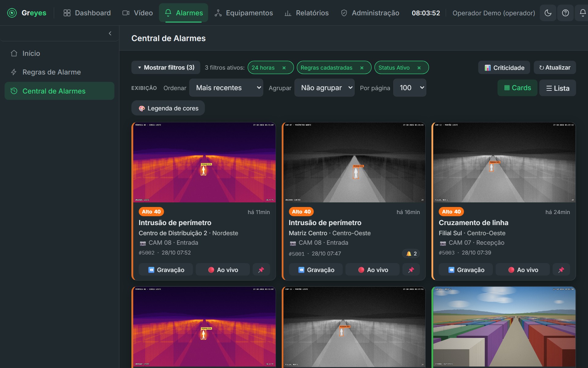Click the bell count 2 on alarm #5001
Viewport: 588px width, 368px height.
(x=411, y=254)
